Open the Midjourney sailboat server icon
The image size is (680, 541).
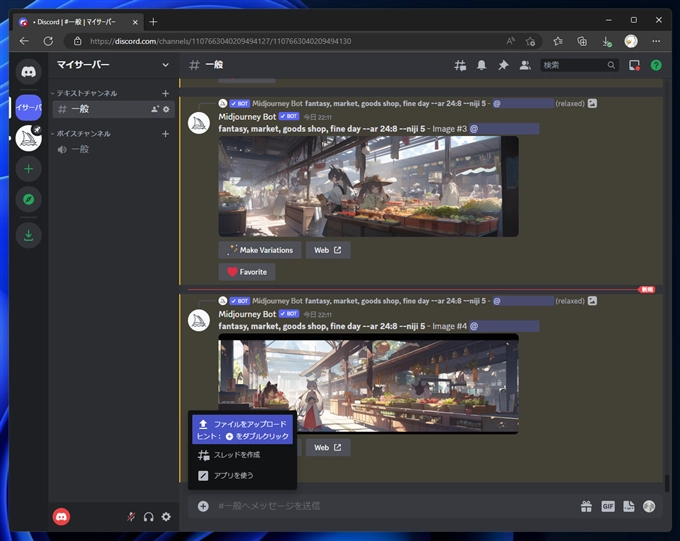29,138
